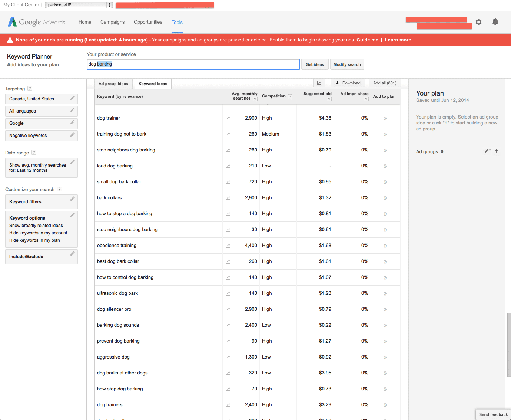Click the Google AdWords logo

36,22
